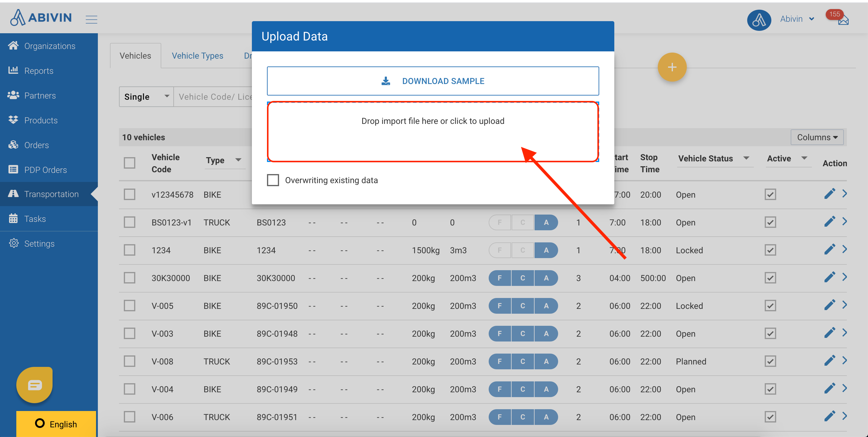868x437 pixels.
Task: Open details chevron for BS0123-v1 row
Action: point(844,222)
